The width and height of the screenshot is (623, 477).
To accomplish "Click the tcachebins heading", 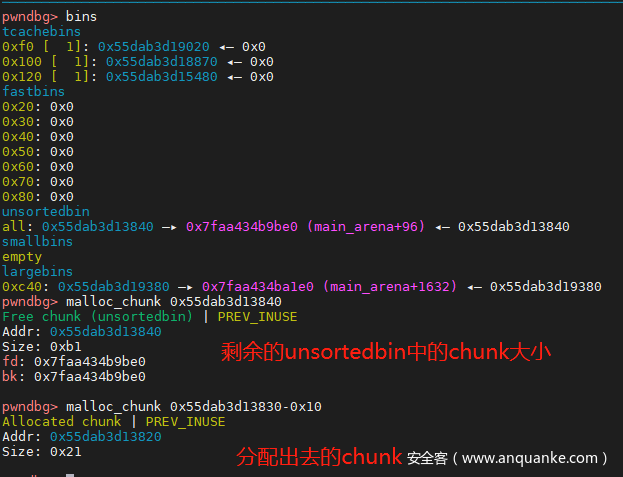I will coord(41,32).
